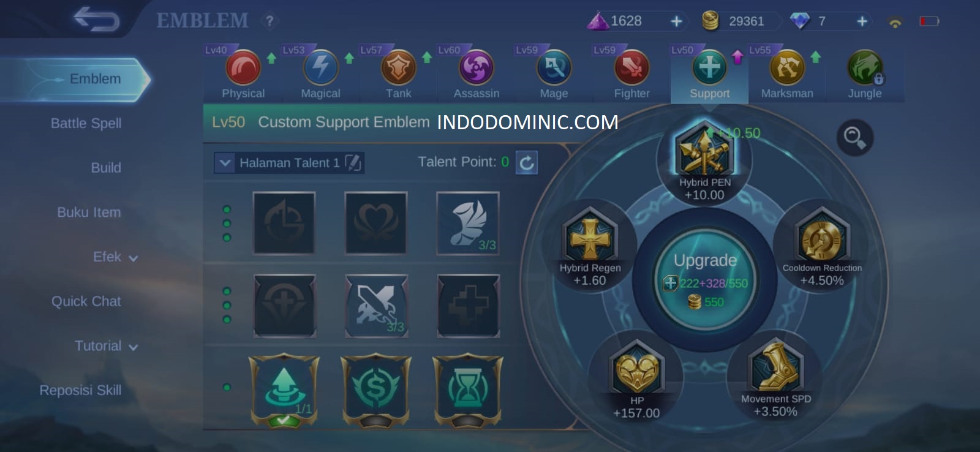Viewport: 980px width, 452px height.
Task: Select the HP heart attribute icon
Action: pos(637,367)
